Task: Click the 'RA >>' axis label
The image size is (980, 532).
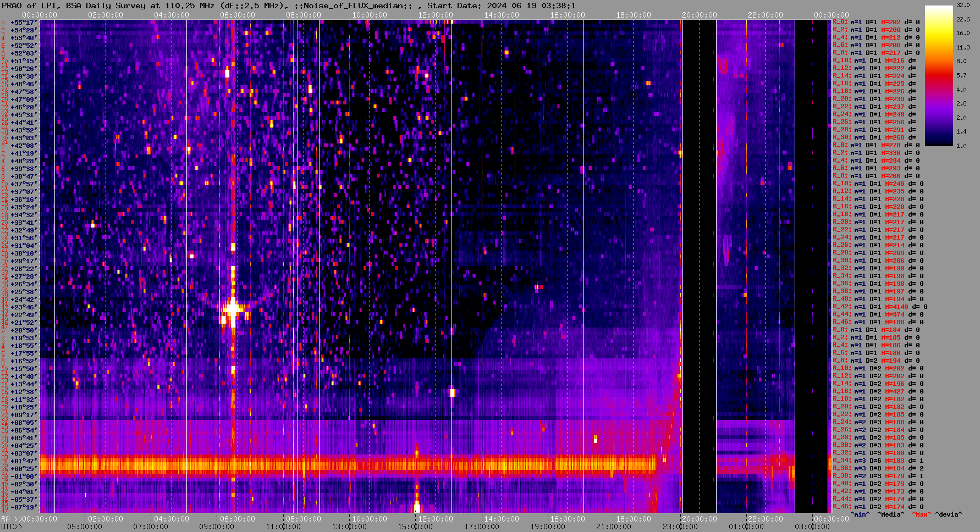Action: (x=10, y=519)
